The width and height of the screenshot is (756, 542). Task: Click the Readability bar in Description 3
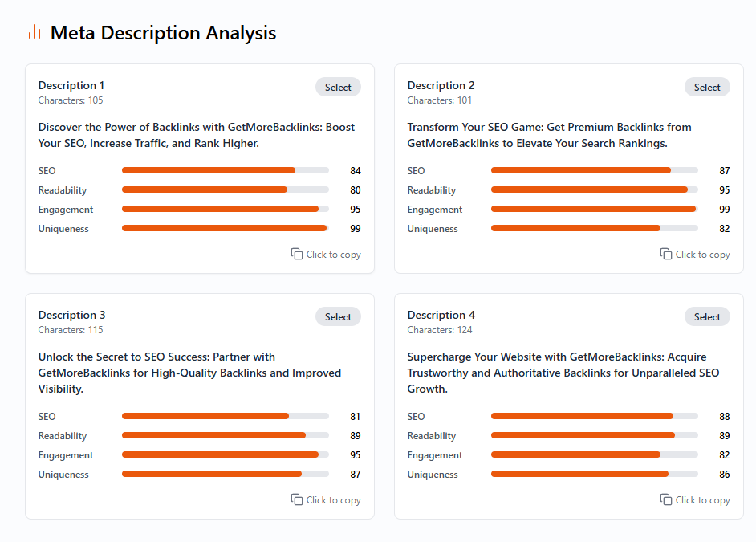click(226, 435)
